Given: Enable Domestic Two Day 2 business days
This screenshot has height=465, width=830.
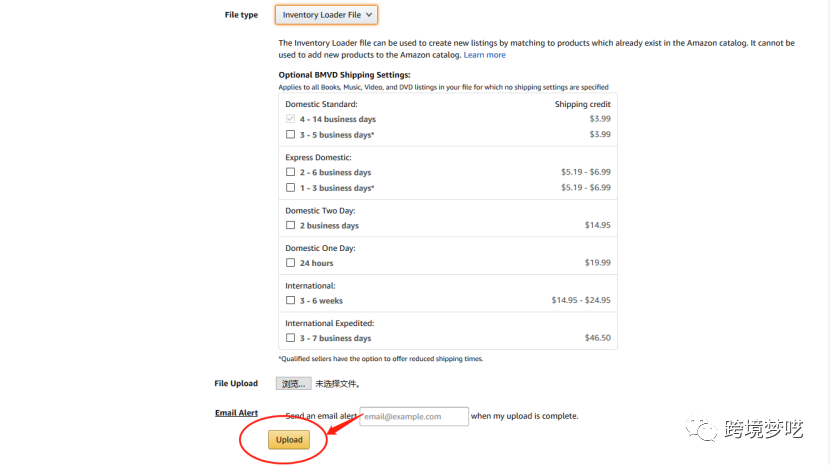Looking at the screenshot, I should (x=290, y=226).
